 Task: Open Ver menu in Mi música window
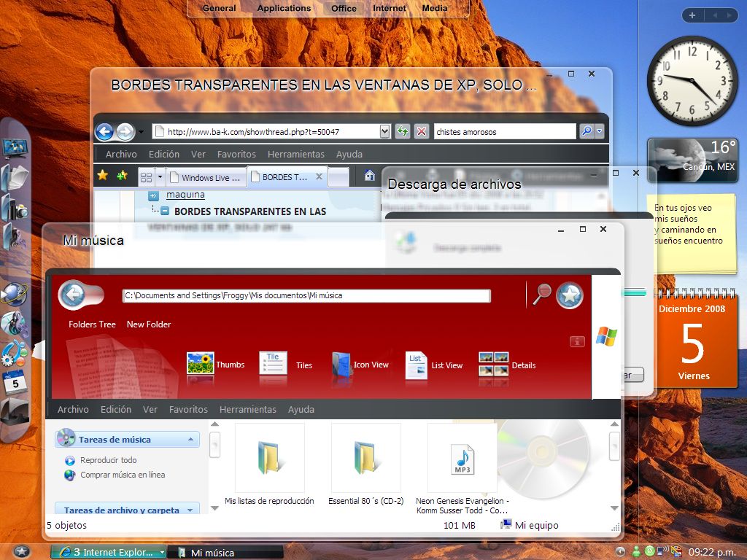(x=150, y=409)
